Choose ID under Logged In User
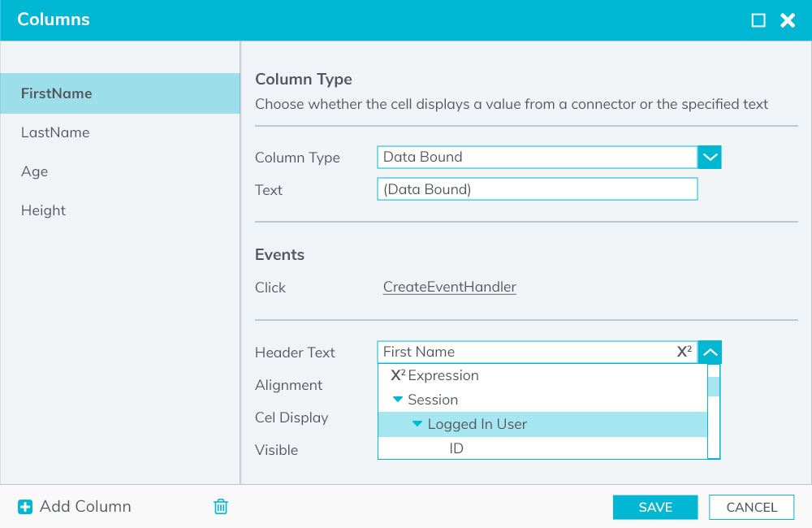 coord(456,448)
